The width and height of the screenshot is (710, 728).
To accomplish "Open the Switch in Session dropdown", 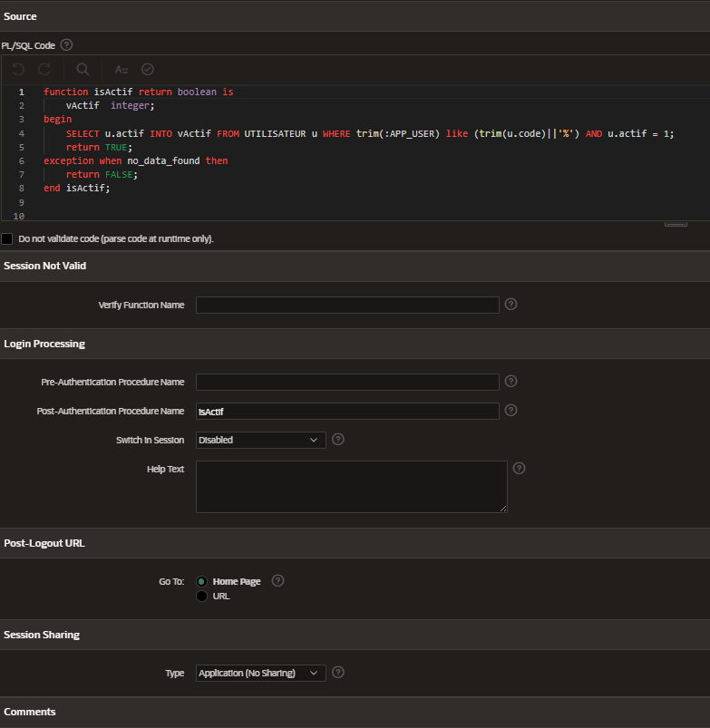I will pyautogui.click(x=260, y=440).
